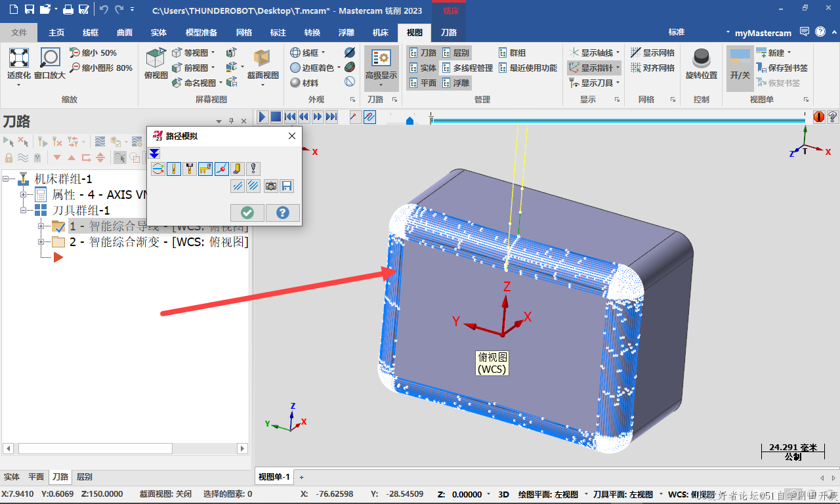The width and height of the screenshot is (840, 504).
Task: Click 缩小 50% zoom out icon
Action: tap(93, 52)
